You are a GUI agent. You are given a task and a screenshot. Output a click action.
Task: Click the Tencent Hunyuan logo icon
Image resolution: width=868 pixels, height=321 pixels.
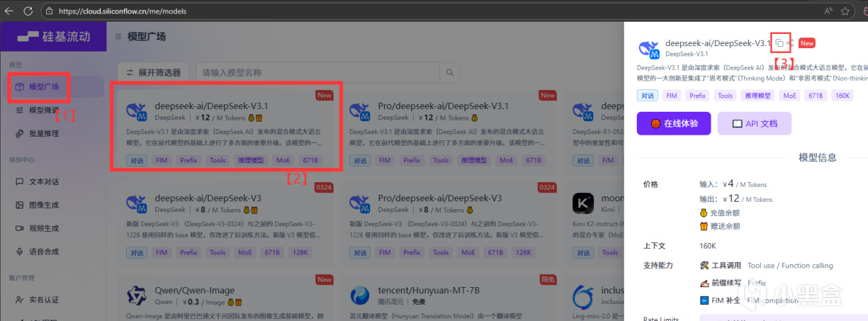click(x=360, y=296)
